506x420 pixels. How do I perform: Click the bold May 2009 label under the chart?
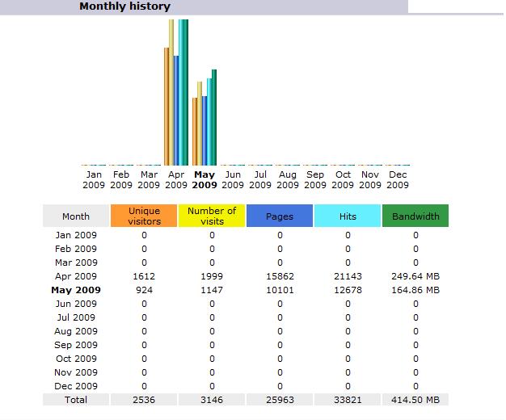(205, 179)
